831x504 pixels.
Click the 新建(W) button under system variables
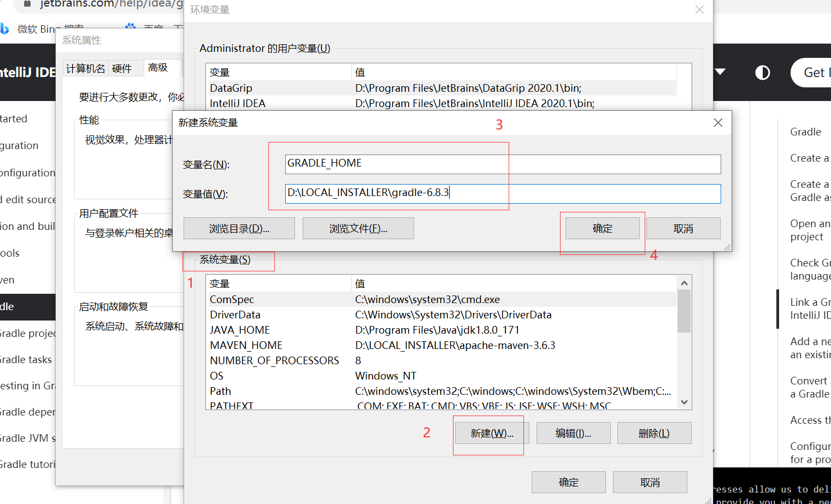[x=489, y=432]
